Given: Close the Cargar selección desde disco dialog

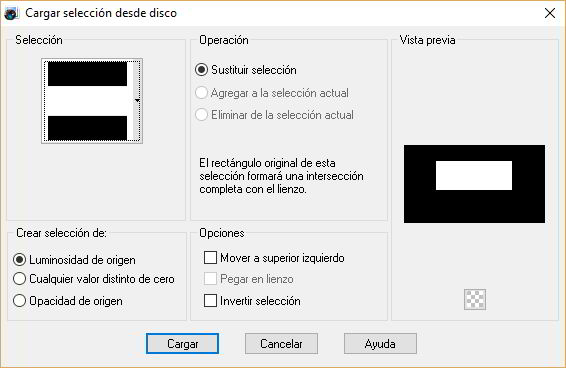Looking at the screenshot, I should pos(550,13).
